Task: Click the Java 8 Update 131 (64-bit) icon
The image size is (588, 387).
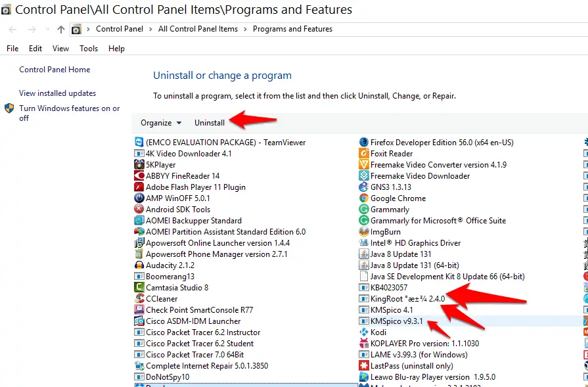Action: coord(364,265)
